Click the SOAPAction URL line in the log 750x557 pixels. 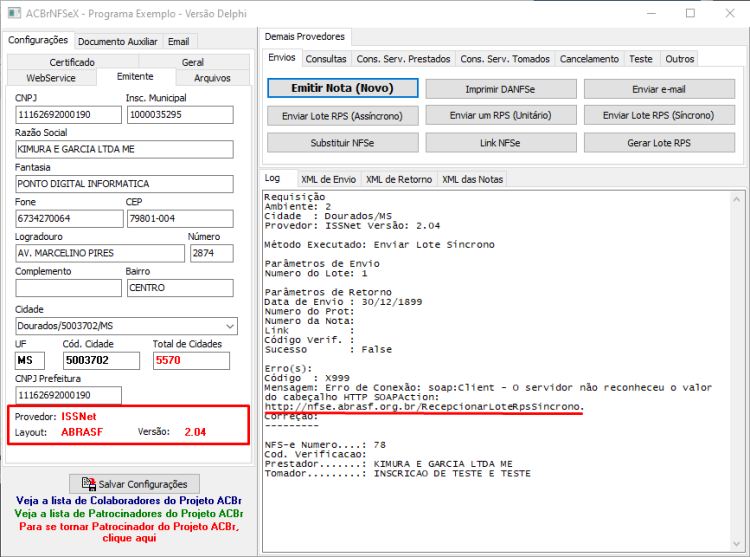424,406
